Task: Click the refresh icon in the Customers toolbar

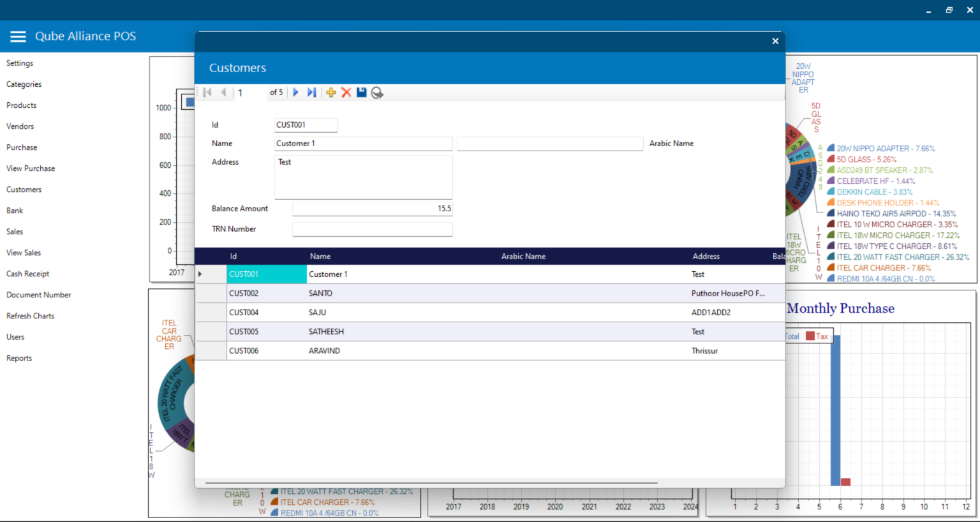Action: coord(377,93)
